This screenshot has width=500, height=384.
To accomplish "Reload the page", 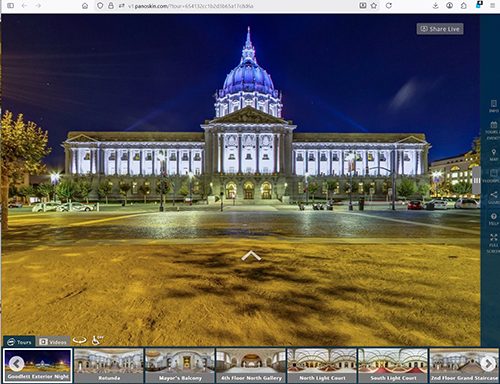I will 389,6.
